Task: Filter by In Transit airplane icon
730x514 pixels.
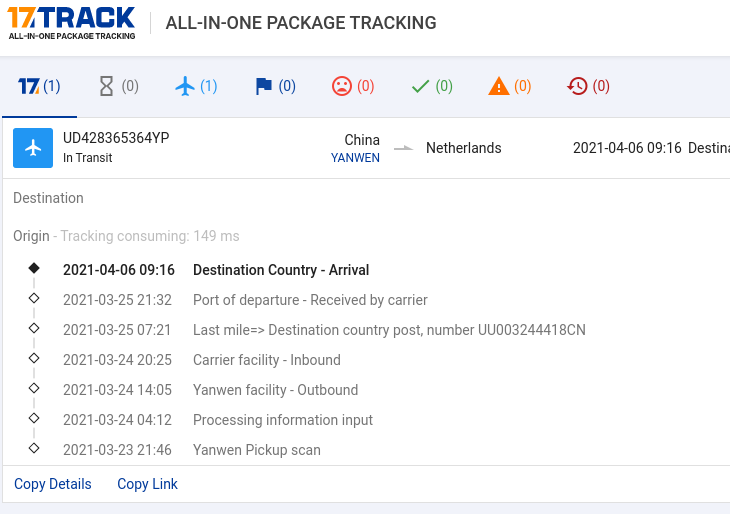Action: pos(196,86)
